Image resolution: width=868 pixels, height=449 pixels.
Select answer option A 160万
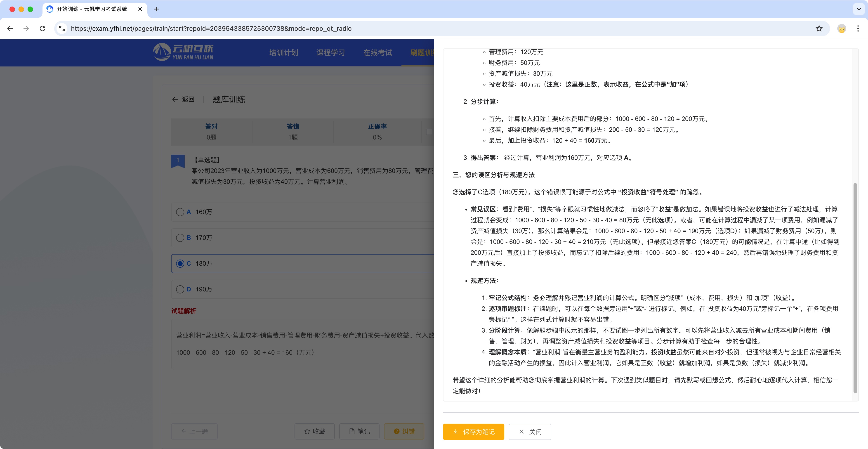[x=180, y=212]
